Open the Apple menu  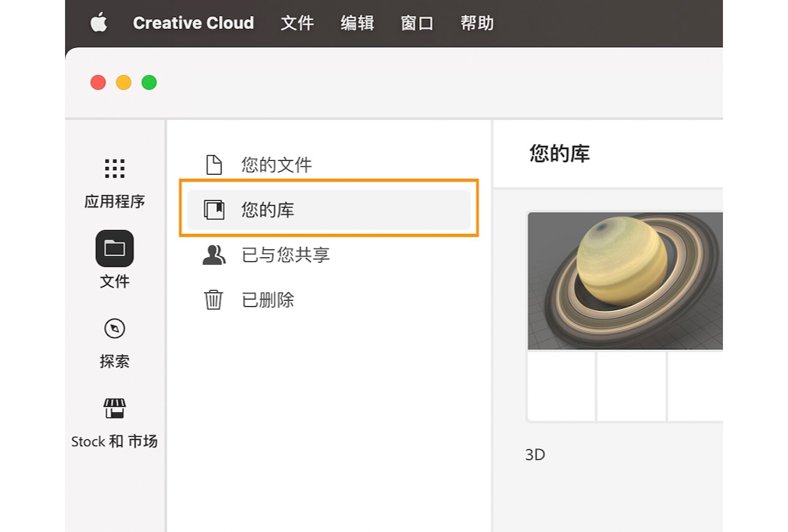click(99, 23)
